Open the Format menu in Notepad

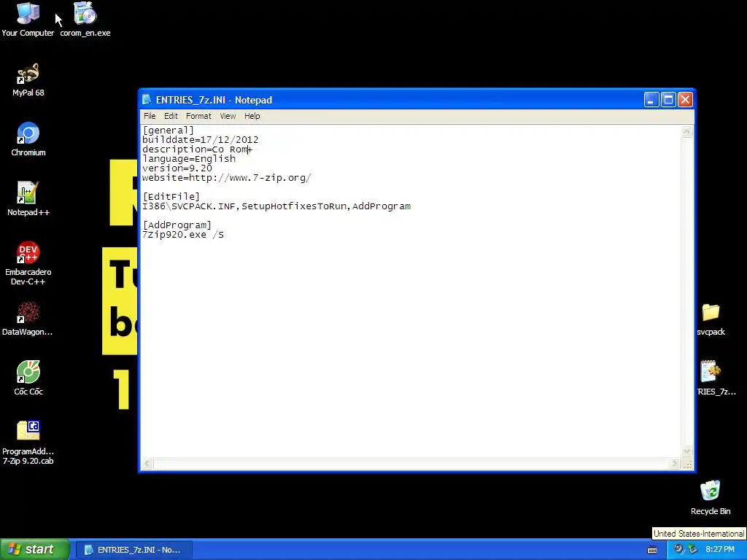pos(198,116)
